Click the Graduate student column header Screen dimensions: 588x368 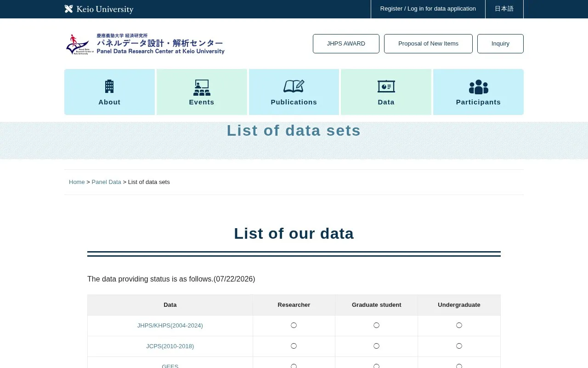point(377,305)
